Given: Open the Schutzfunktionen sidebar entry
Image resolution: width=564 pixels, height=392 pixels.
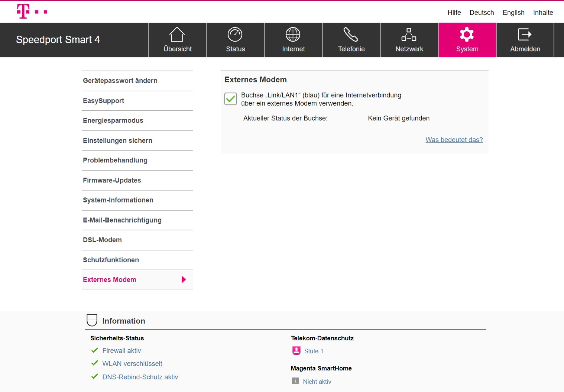Looking at the screenshot, I should click(111, 260).
